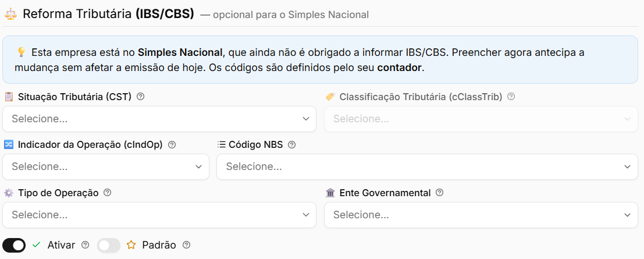The height and width of the screenshot is (259, 644).
Task: Open the Classificação Tributária (cClassTrib) dropdown
Action: pos(481,119)
